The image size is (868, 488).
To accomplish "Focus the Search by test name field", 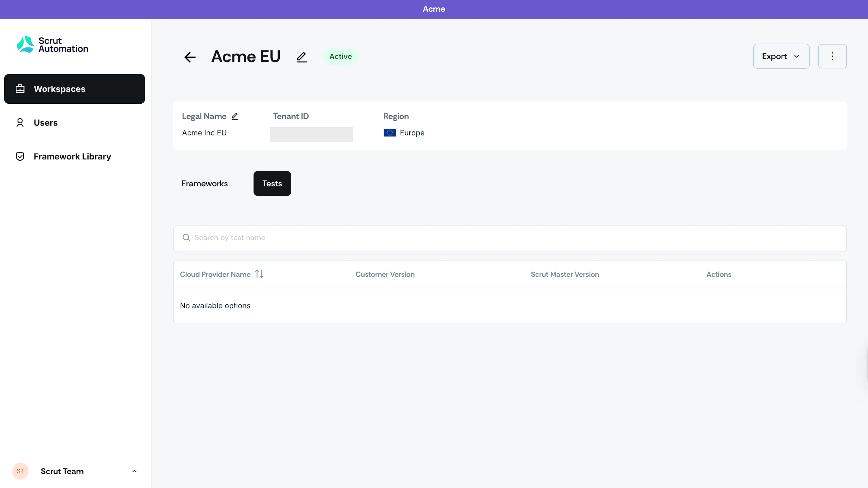I will [x=509, y=238].
